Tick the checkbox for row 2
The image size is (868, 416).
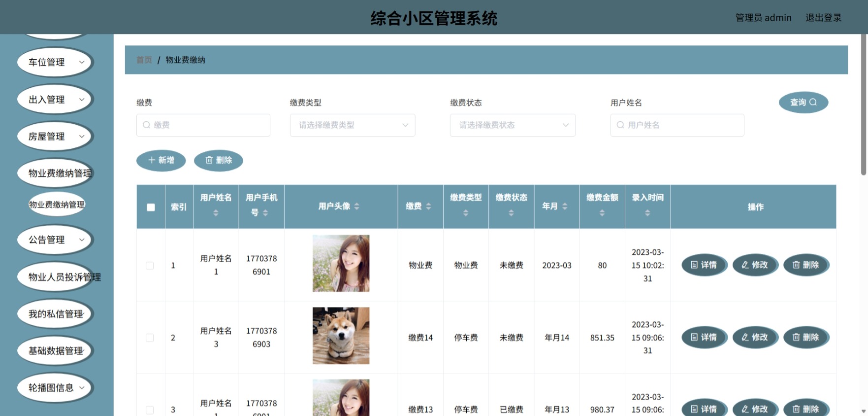click(x=150, y=338)
